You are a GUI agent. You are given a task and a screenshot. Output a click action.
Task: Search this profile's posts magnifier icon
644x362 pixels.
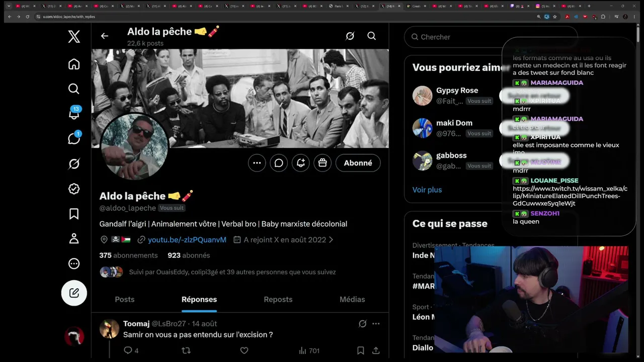(x=371, y=36)
